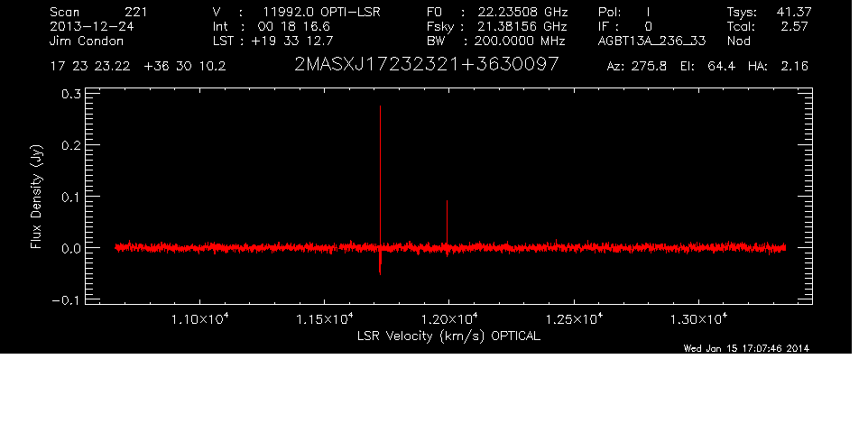Screen dimensions: 868x442
Task: Select integration time 00 18 16.6
Action: (293, 26)
